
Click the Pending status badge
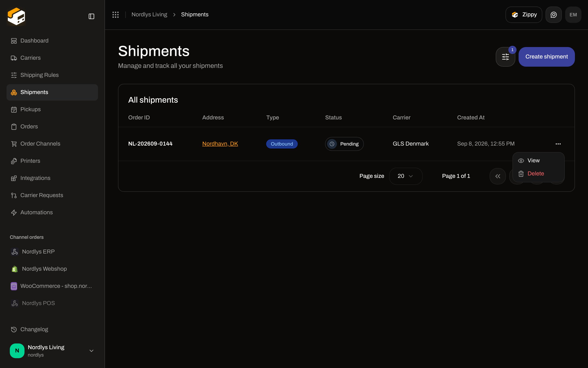(344, 144)
